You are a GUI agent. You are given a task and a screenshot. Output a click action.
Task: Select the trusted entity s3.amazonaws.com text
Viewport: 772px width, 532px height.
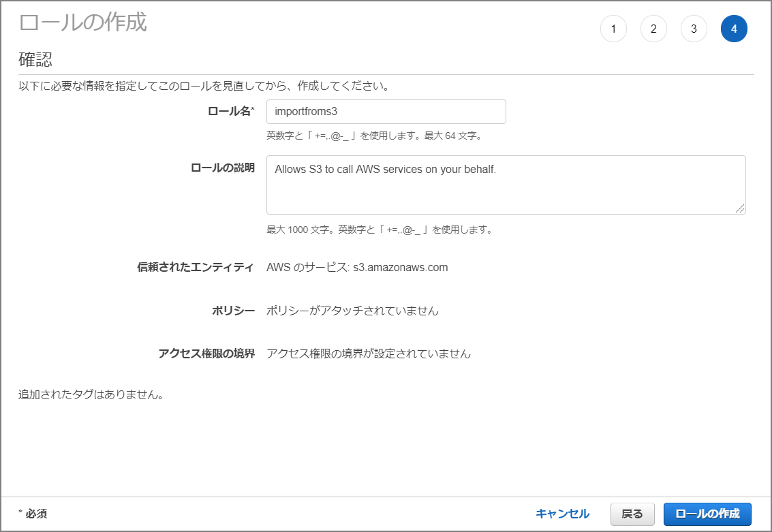(x=359, y=267)
